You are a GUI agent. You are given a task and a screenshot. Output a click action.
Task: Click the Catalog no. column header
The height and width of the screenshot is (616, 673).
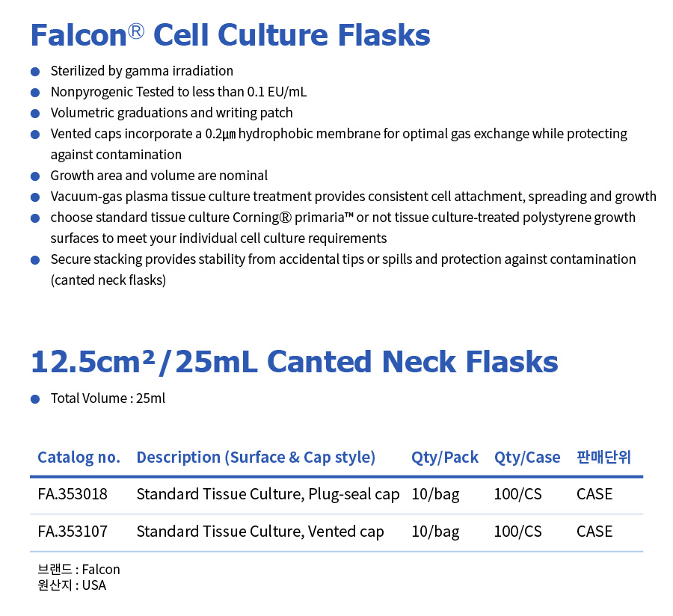(79, 458)
